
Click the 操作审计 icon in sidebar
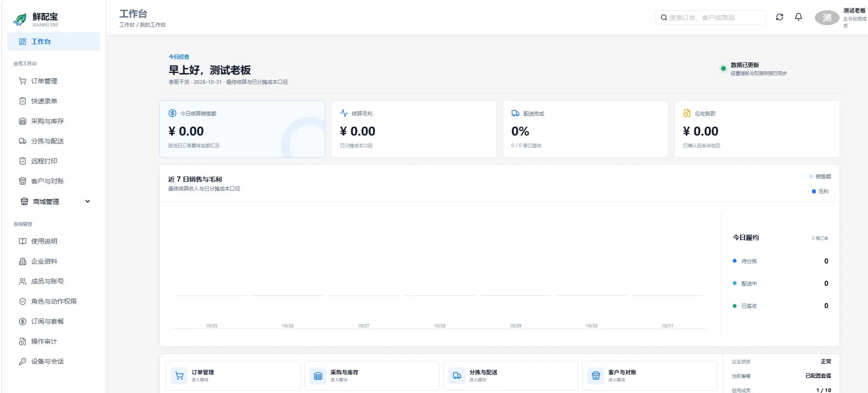[x=22, y=341]
